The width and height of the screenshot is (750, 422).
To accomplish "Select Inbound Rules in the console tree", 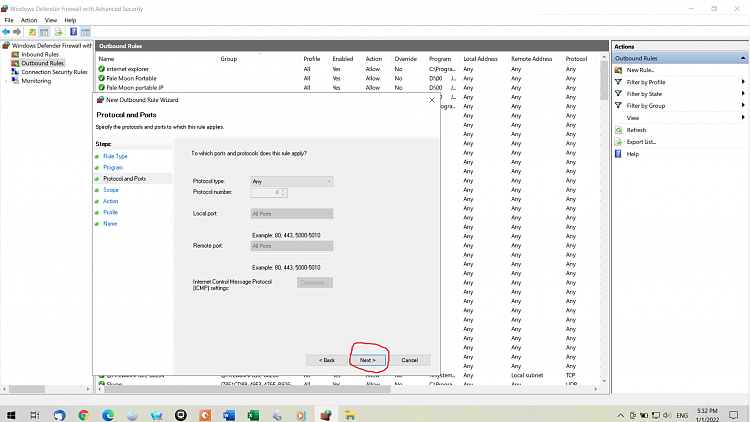I will pyautogui.click(x=40, y=54).
